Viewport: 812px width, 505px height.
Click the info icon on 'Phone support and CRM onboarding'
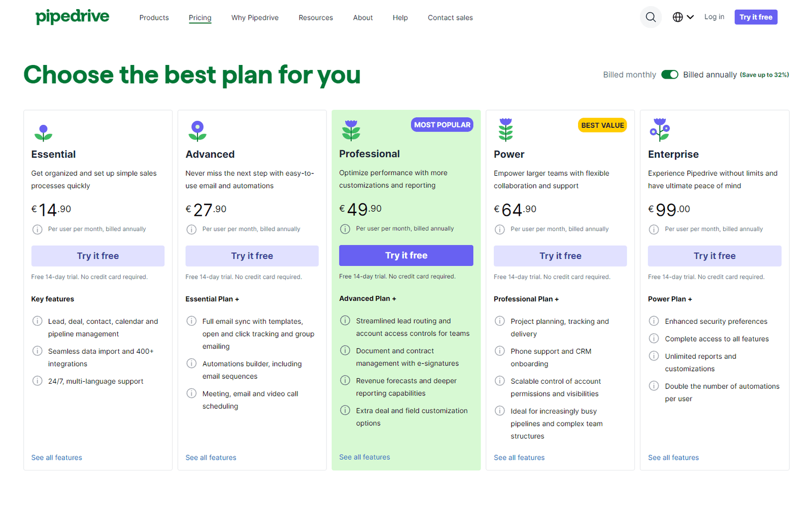500,351
